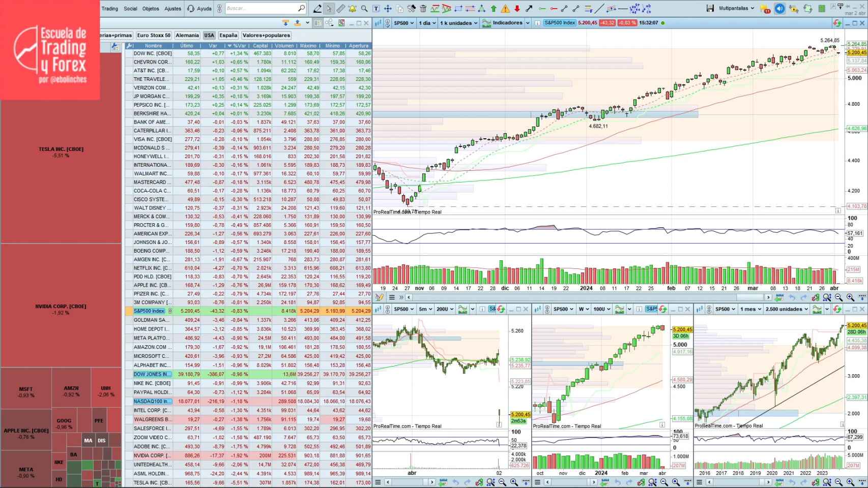
Task: Select the text annotation tool
Action: 376,9
